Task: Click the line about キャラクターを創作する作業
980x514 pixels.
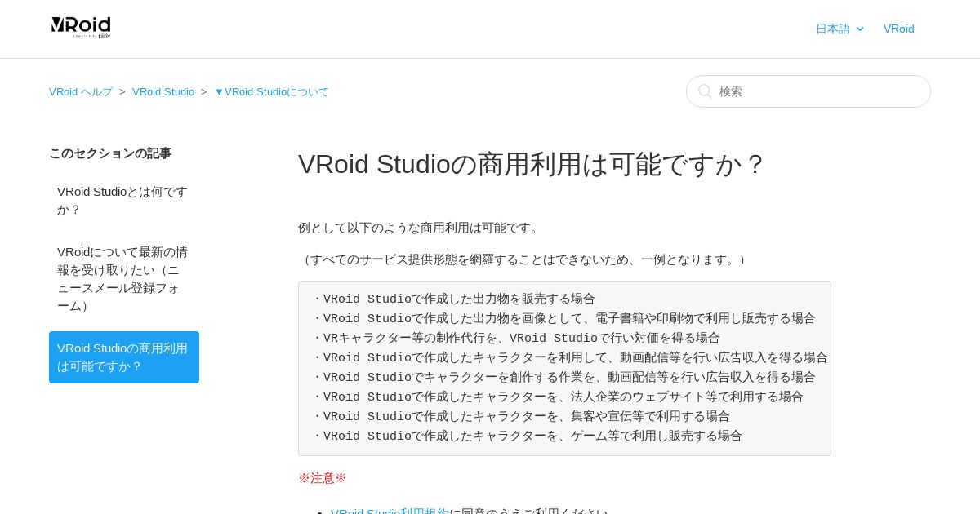Action: tap(563, 377)
